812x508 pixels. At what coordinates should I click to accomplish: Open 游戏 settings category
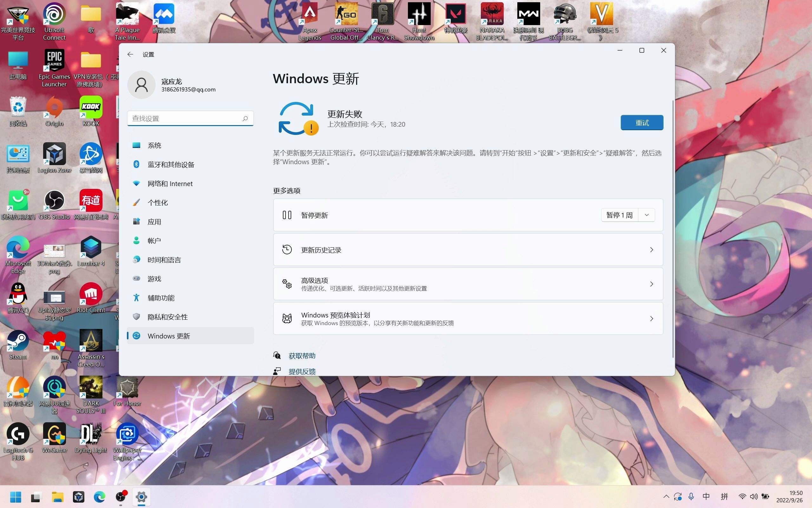(190, 279)
